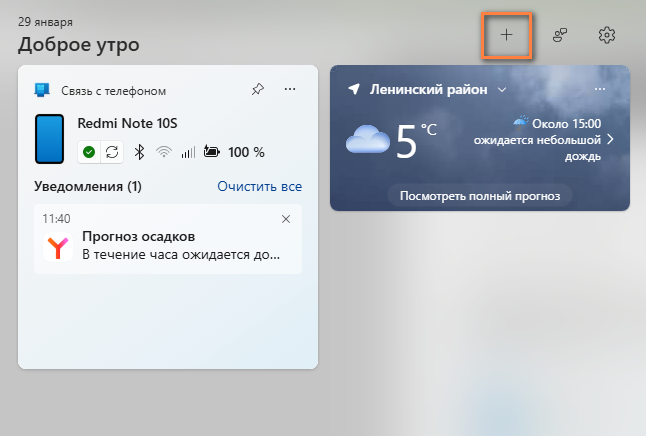Viewport: 646px width, 436px height.
Task: Open weather widget more options menu
Action: click(x=600, y=89)
